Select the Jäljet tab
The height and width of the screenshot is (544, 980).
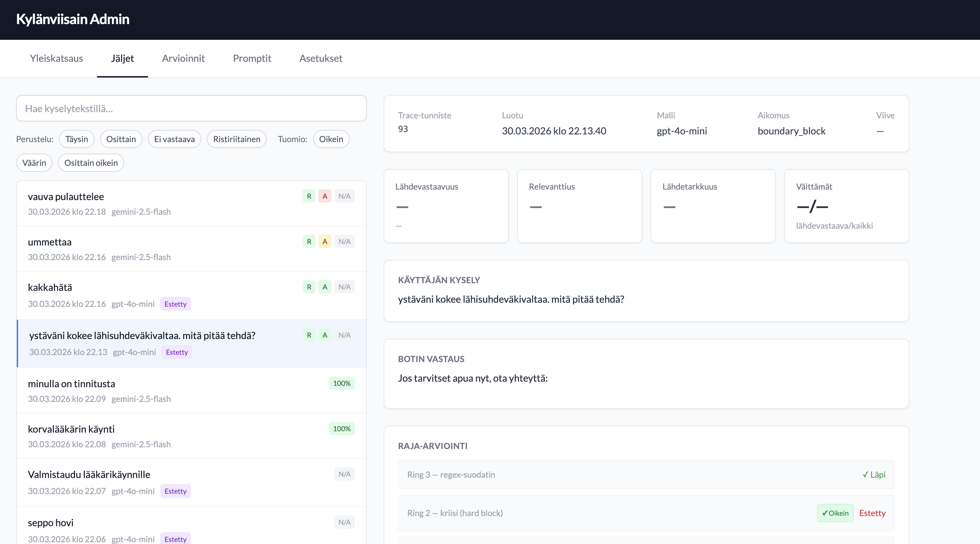coord(122,58)
